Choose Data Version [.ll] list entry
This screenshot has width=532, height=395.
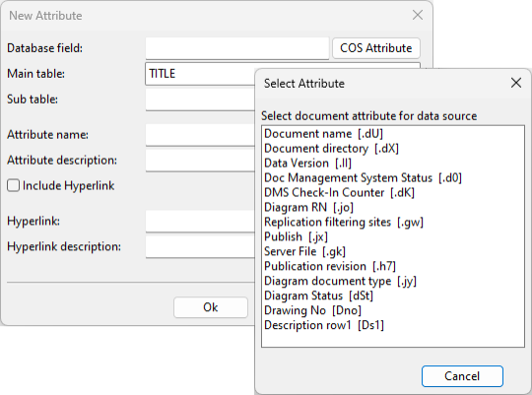[x=307, y=164]
